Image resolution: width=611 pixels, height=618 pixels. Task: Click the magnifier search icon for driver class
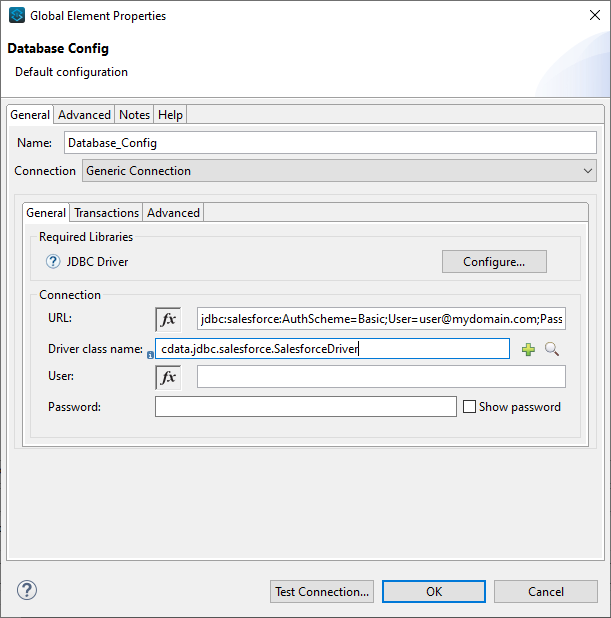[551, 349]
